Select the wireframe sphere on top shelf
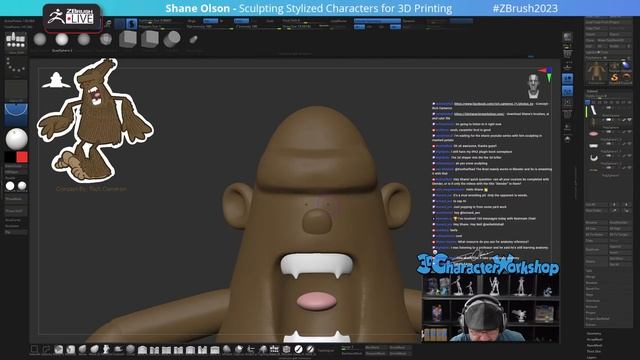 pyautogui.click(x=106, y=40)
